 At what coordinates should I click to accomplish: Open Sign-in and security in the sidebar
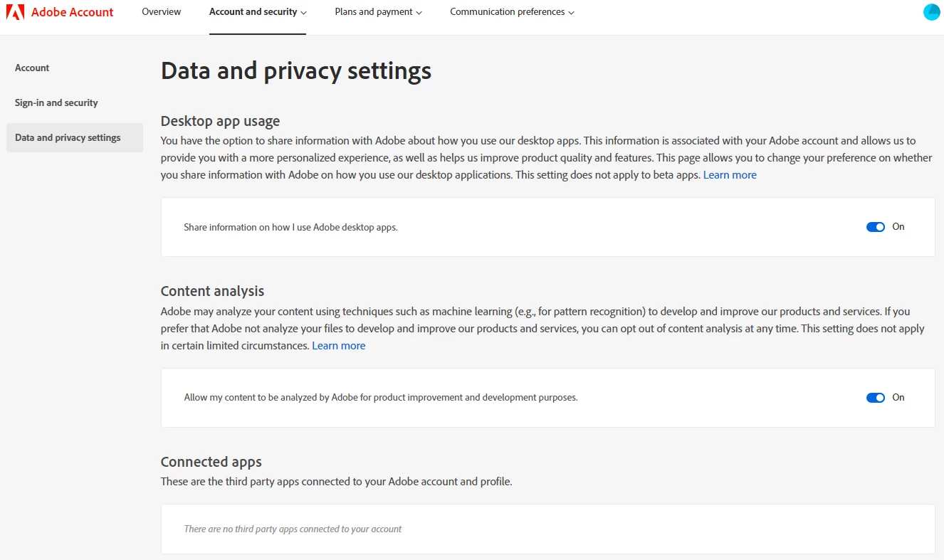56,103
